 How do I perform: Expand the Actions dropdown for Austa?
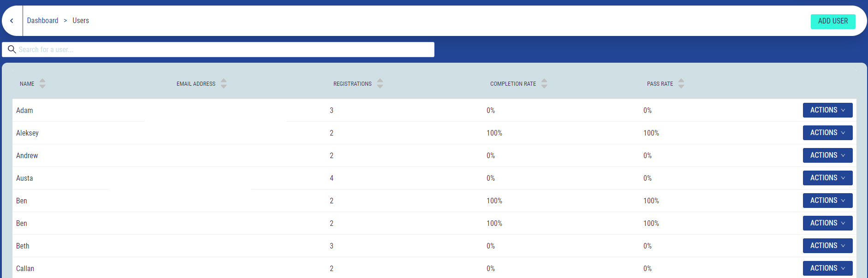point(827,178)
